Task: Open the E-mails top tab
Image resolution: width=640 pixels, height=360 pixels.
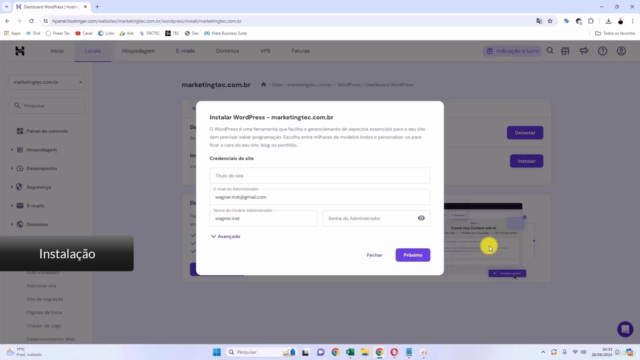Action: 185,51
